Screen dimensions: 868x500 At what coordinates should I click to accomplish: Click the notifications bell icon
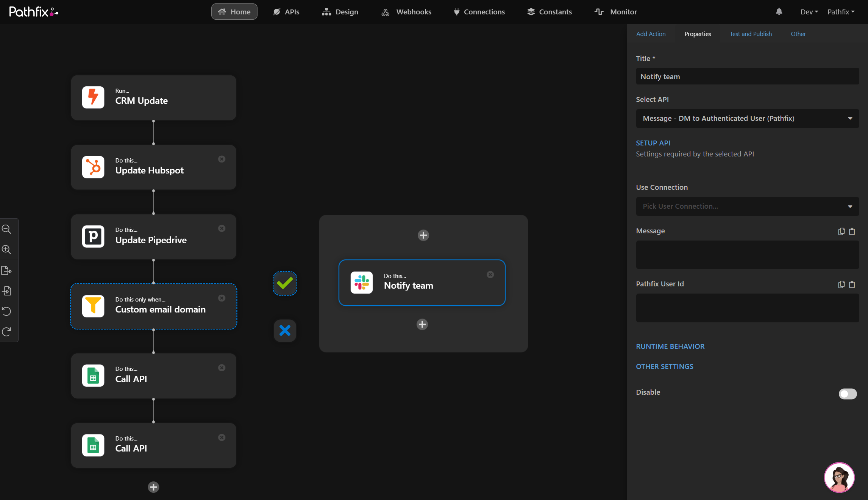[779, 12]
